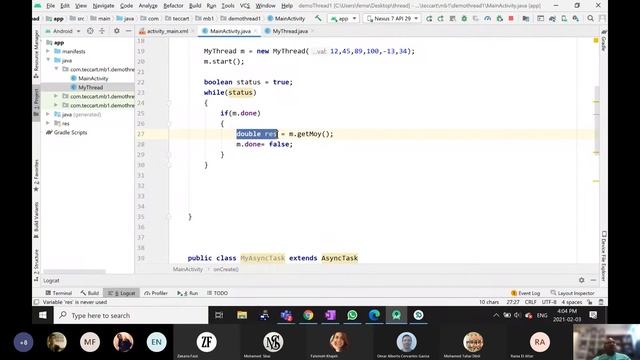This screenshot has height=360, width=640.
Task: Click the Windows search box
Action: tap(131, 315)
